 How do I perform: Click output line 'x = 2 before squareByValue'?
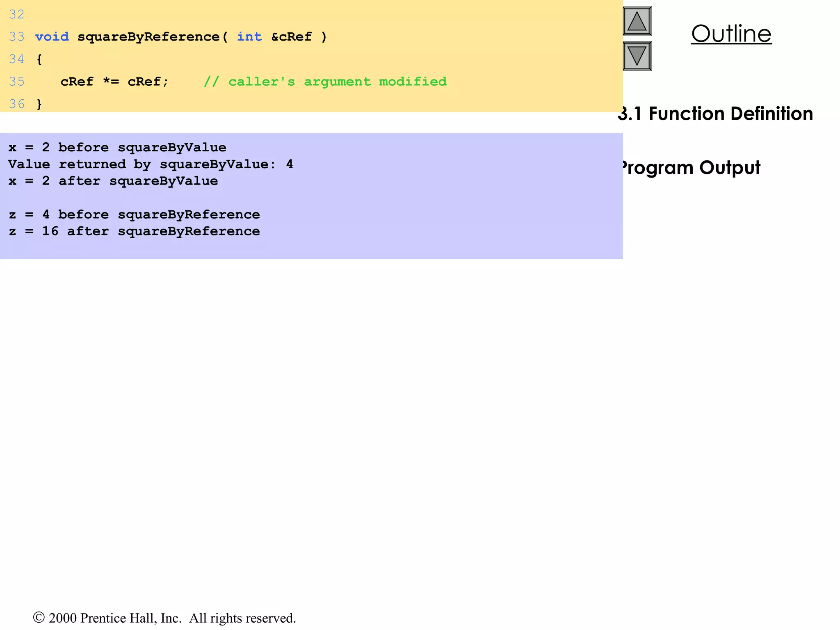pyautogui.click(x=117, y=148)
